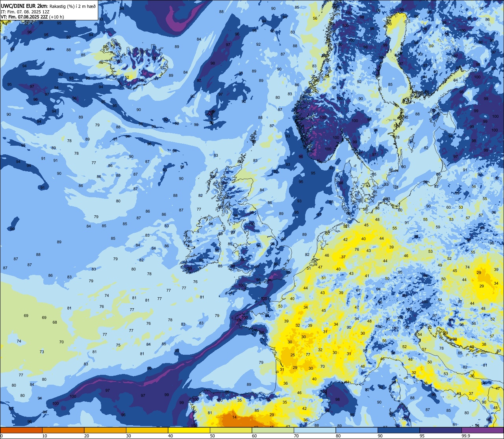Pick the 60–70 pale green legend segment

(273, 430)
